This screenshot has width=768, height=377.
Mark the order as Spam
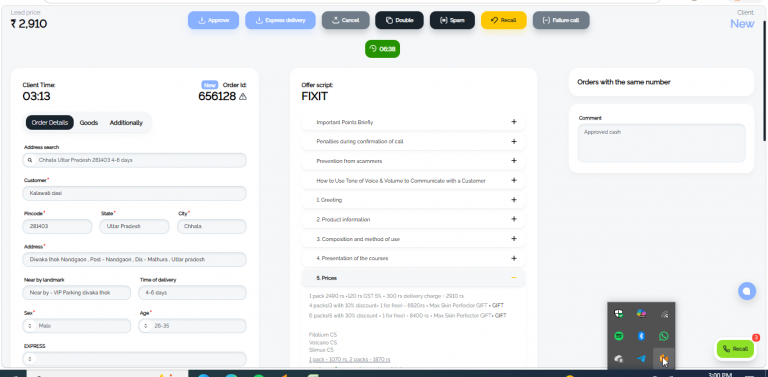(452, 20)
